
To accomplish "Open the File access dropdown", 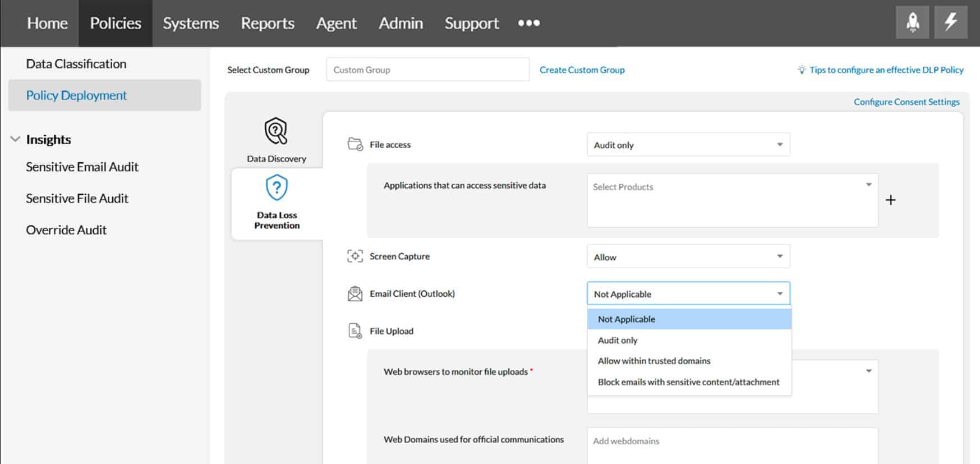I will [x=688, y=145].
